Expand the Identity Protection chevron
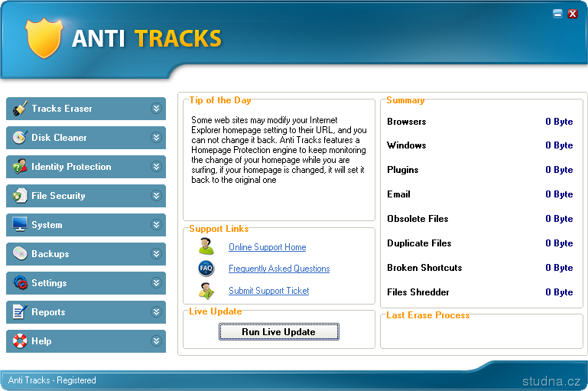This screenshot has width=588, height=391. [156, 166]
